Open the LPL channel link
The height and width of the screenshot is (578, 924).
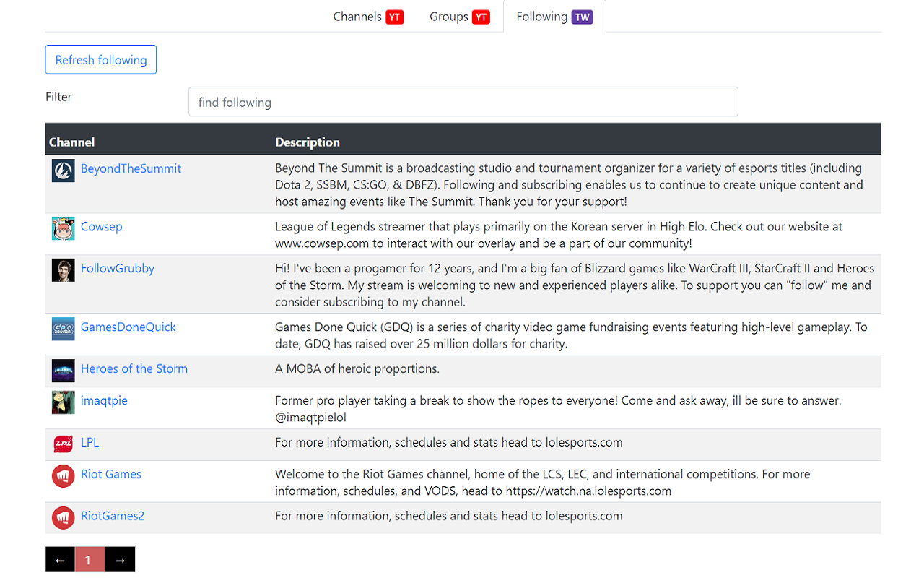pos(90,442)
